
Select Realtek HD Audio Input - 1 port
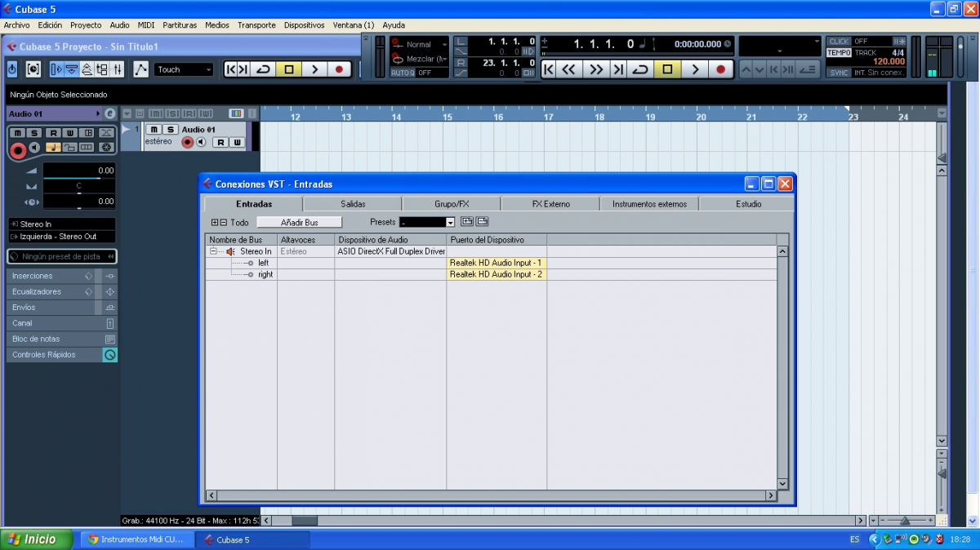tap(496, 263)
